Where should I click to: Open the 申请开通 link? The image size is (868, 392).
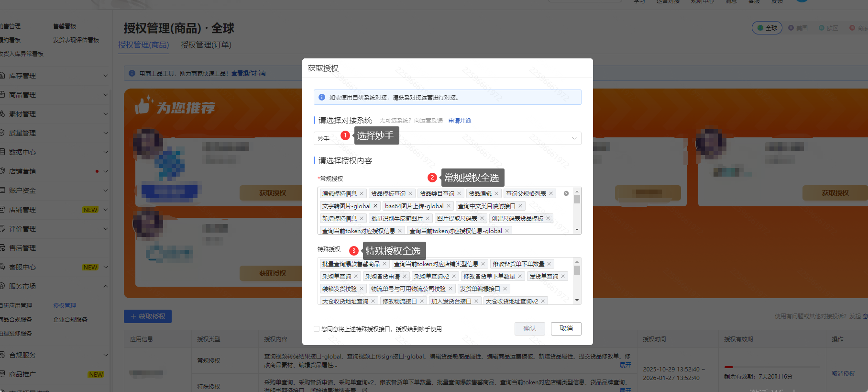click(x=460, y=121)
